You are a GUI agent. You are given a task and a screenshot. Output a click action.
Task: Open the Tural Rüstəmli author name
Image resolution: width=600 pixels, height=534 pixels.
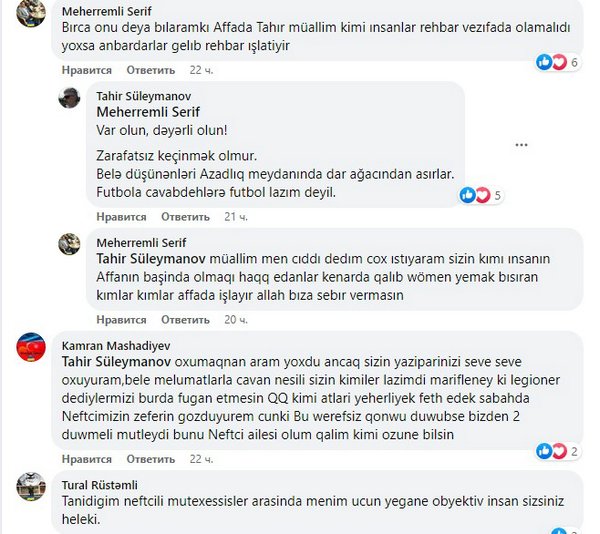click(99, 485)
